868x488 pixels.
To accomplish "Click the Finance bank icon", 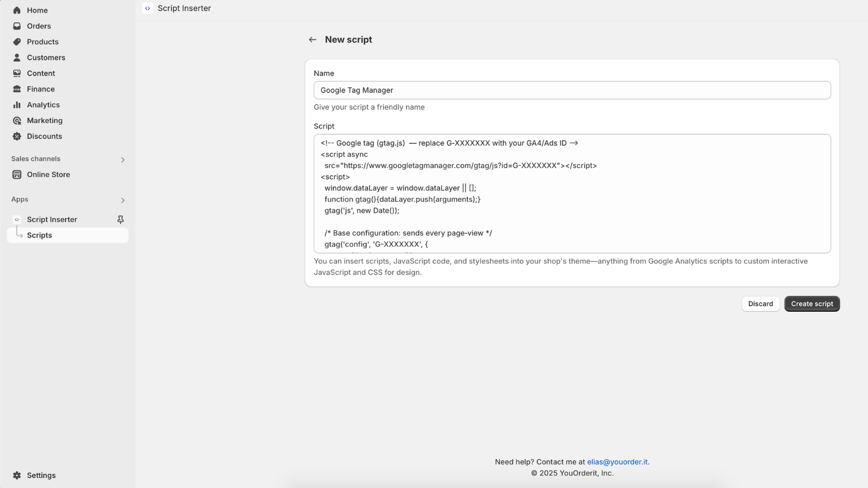I will [17, 89].
